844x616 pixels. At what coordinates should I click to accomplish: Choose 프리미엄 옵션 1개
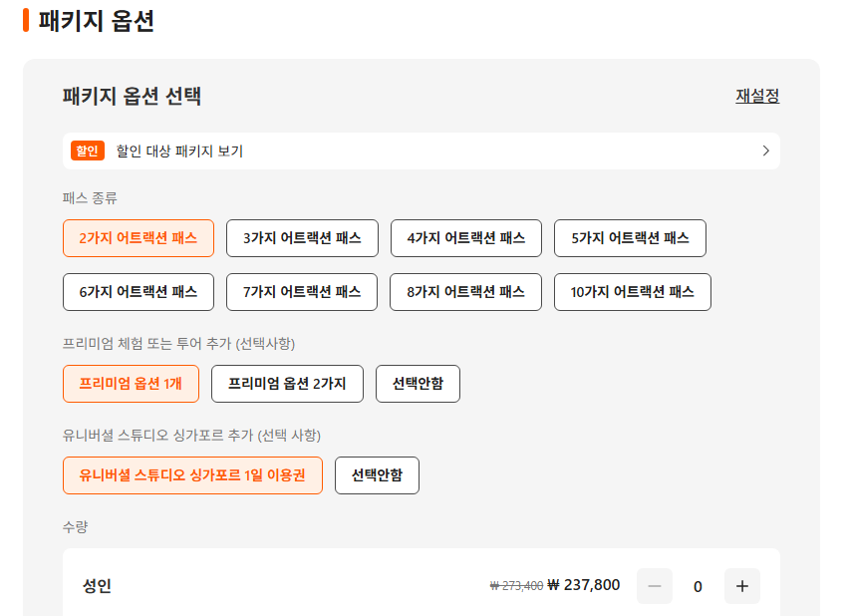131,384
